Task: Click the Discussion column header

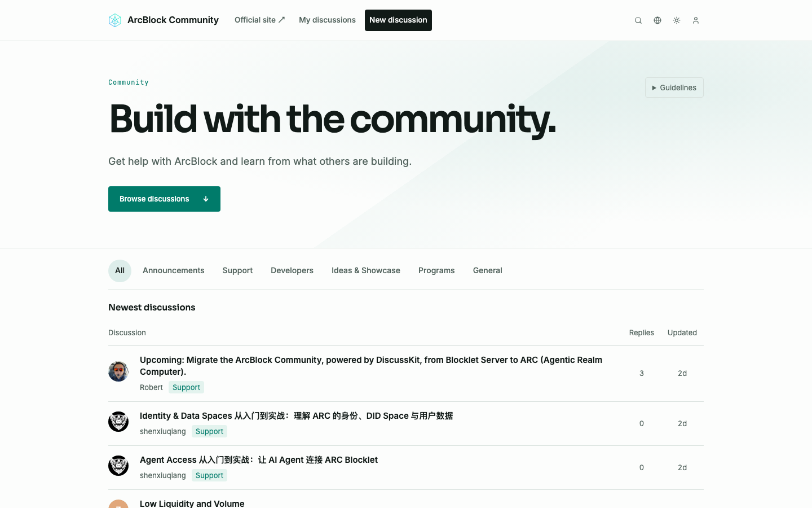Action: (x=127, y=332)
